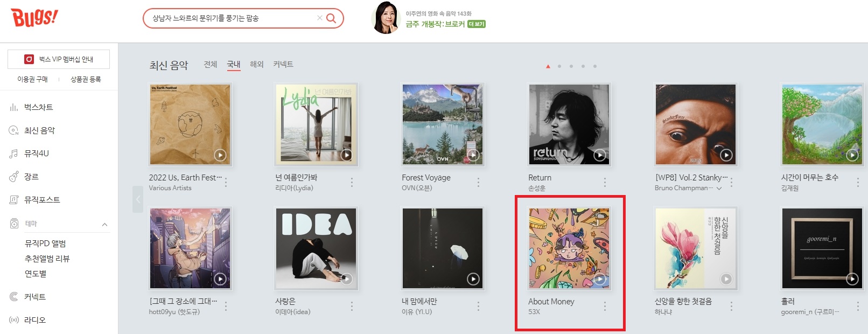Open 벅스차트 from the sidebar
The height and width of the screenshot is (334, 868).
[39, 107]
